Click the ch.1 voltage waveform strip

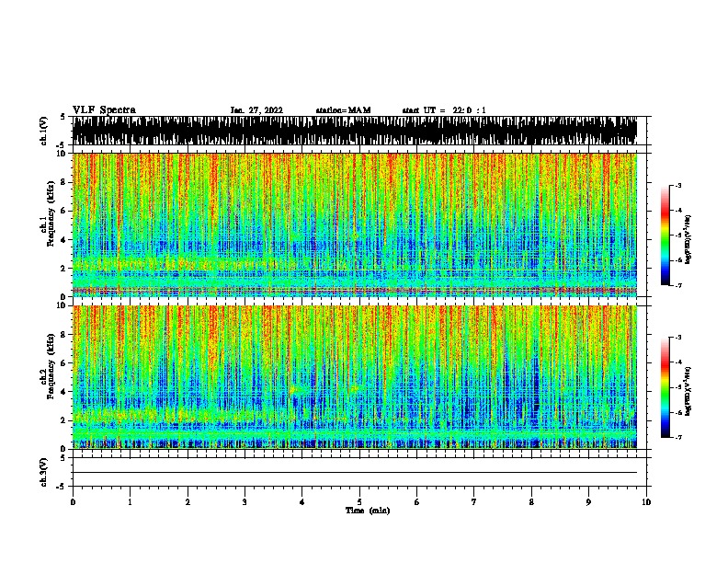coord(355,131)
